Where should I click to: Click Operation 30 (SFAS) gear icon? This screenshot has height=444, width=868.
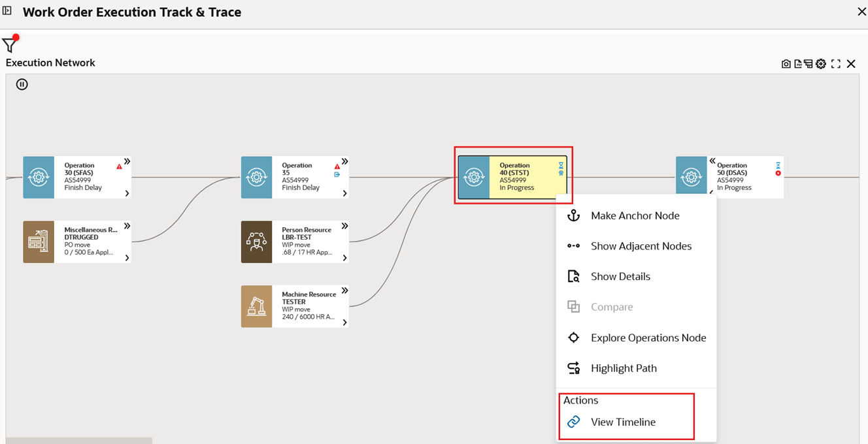[39, 177]
